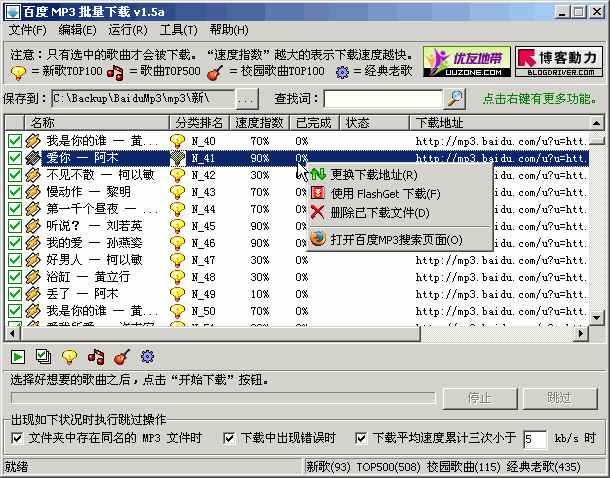Click the link icon of row 不见不散
Viewport: 610px width, 478px height.
(x=33, y=175)
